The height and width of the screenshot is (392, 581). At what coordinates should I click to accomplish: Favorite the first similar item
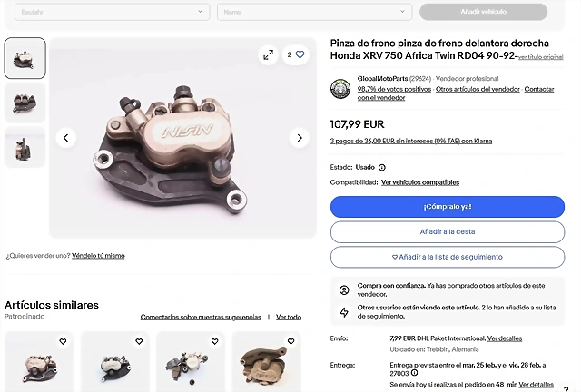click(63, 341)
